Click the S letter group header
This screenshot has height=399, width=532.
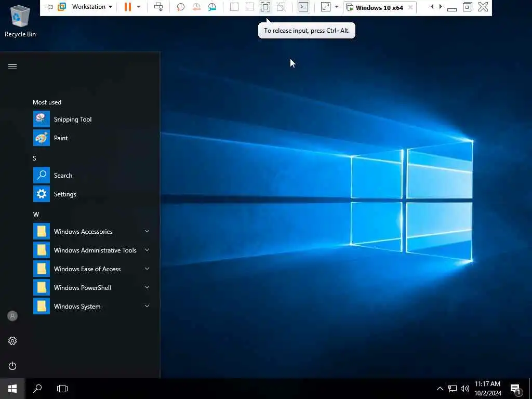(x=35, y=158)
